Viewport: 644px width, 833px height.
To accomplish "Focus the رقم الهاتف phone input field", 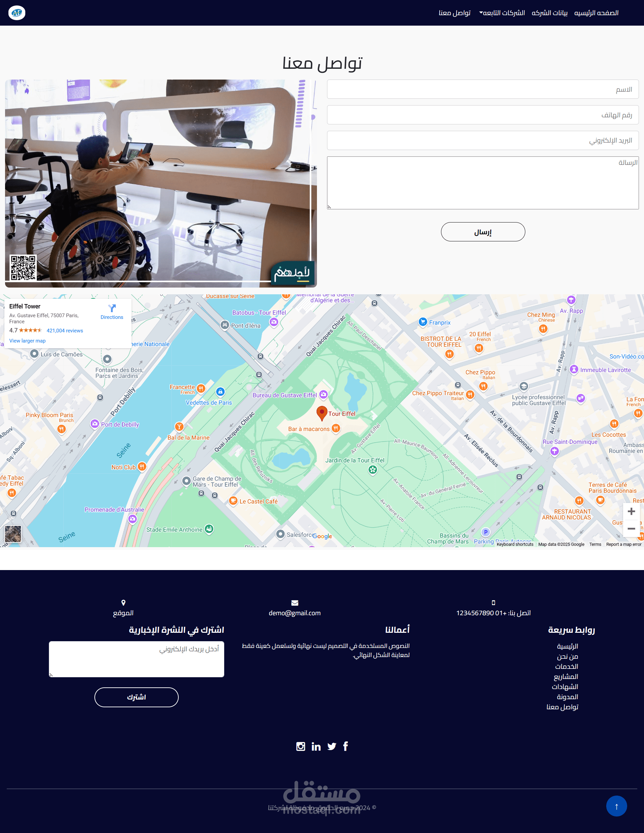I will (482, 115).
